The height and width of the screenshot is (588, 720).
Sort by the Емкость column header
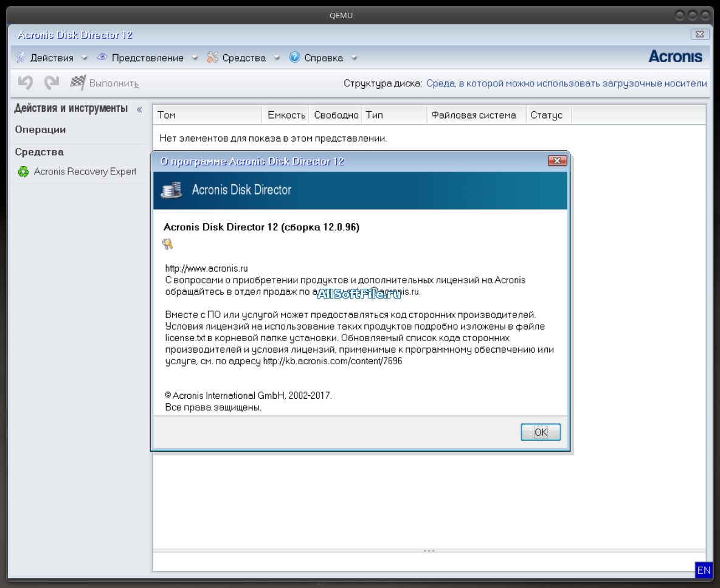286,115
